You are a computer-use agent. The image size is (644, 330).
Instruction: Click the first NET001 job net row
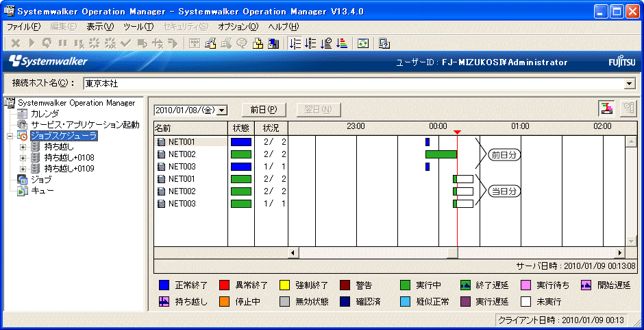click(190, 142)
